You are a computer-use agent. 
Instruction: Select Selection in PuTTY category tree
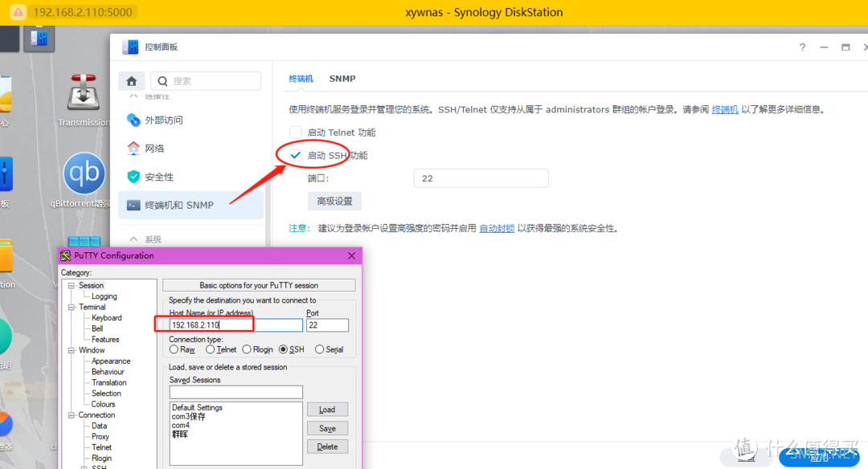pyautogui.click(x=106, y=394)
